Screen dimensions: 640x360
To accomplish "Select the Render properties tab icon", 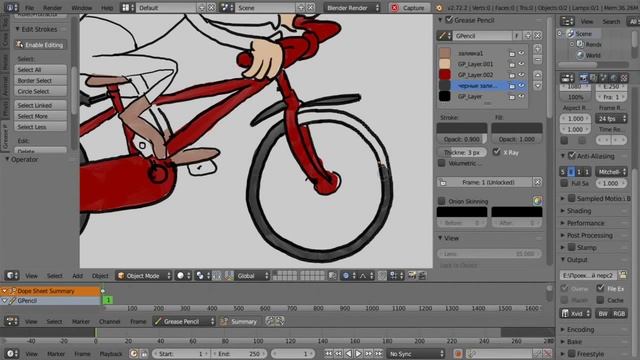I will point(584,78).
